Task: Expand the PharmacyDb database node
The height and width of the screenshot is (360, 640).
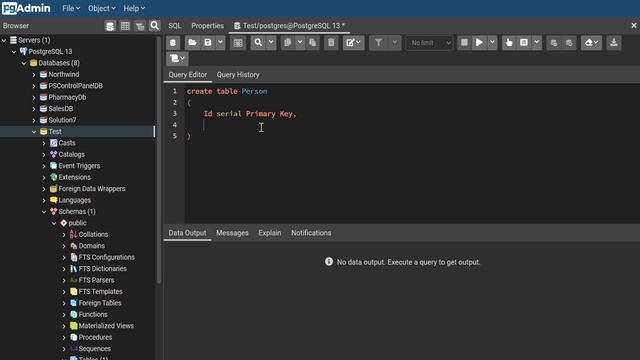Action: 34,98
